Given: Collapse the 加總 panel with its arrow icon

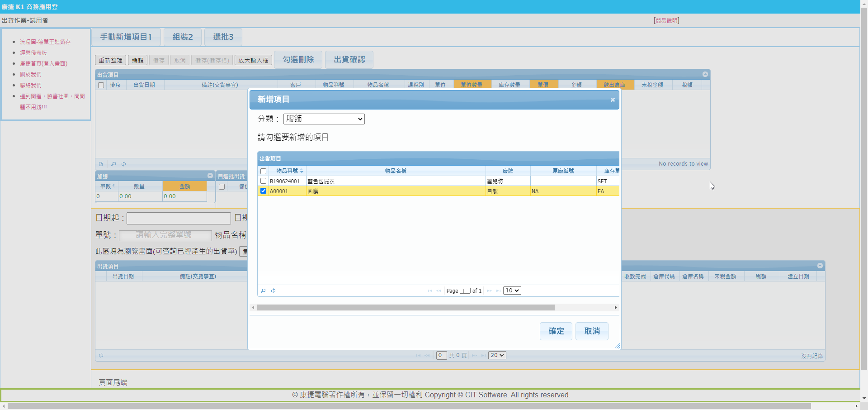Looking at the screenshot, I should 210,176.
